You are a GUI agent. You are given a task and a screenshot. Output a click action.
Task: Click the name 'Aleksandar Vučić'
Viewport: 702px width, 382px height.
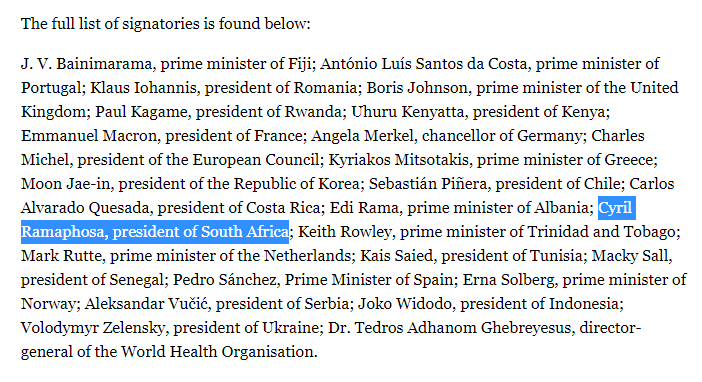click(x=146, y=304)
